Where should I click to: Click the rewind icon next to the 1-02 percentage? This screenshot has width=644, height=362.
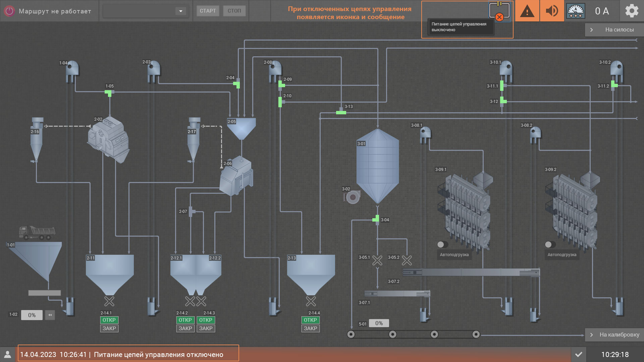pos(50,315)
